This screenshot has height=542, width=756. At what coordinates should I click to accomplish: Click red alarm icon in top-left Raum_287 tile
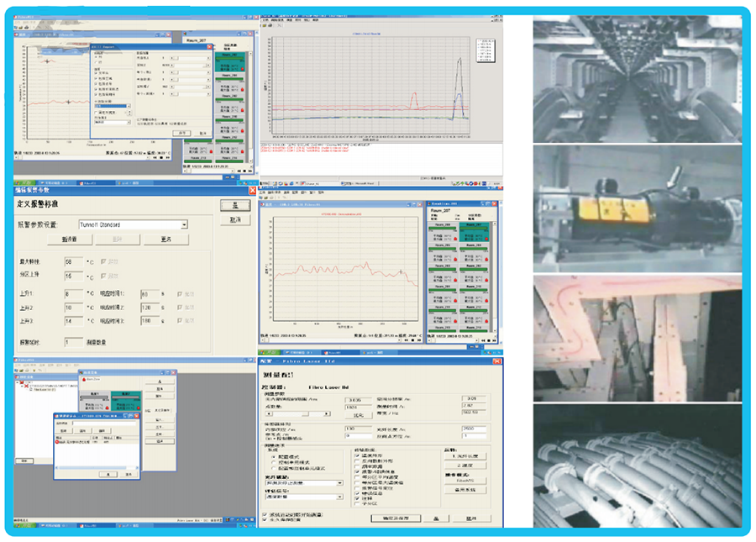click(x=242, y=69)
